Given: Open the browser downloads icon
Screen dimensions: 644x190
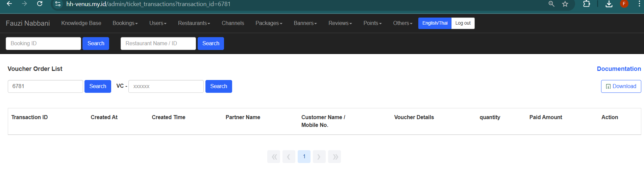Looking at the screenshot, I should click(609, 4).
